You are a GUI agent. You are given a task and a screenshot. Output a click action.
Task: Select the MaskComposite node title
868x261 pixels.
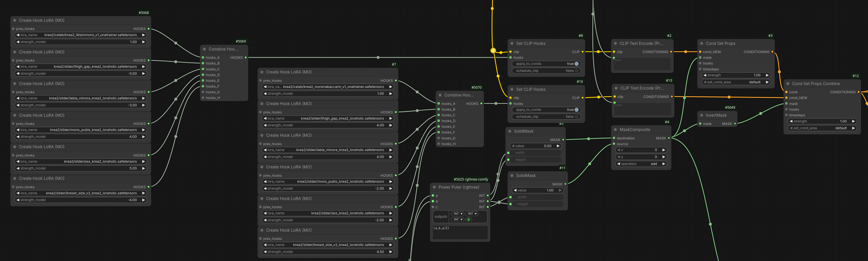click(635, 130)
